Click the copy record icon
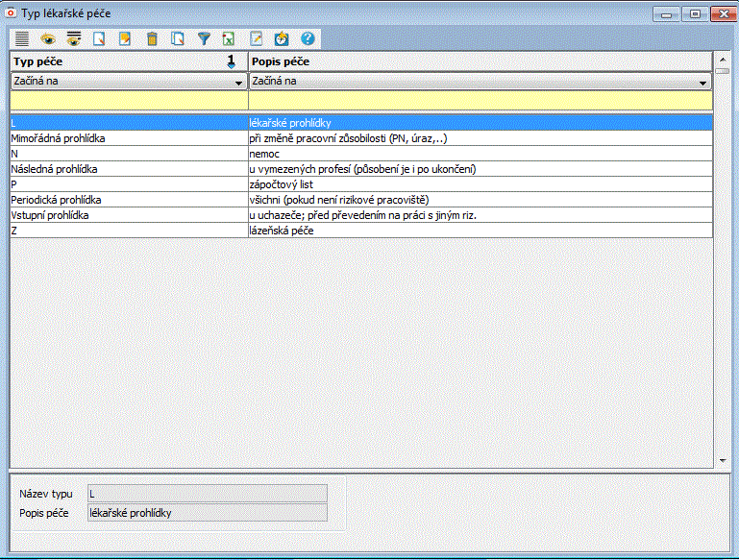 (x=177, y=39)
